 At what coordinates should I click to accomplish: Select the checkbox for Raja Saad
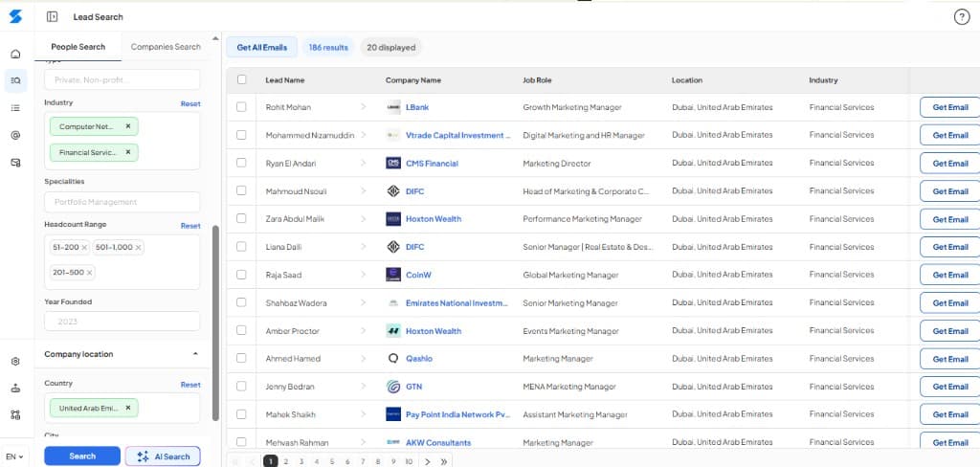[241, 275]
